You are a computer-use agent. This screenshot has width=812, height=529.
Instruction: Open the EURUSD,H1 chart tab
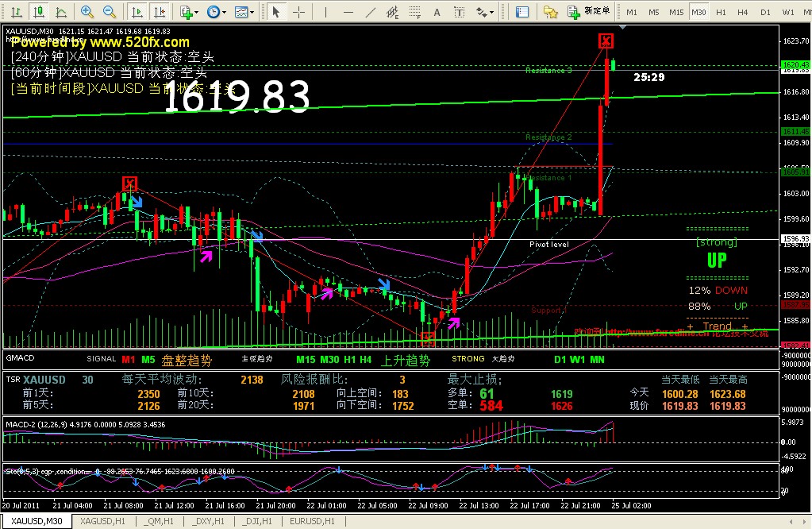pos(312,521)
